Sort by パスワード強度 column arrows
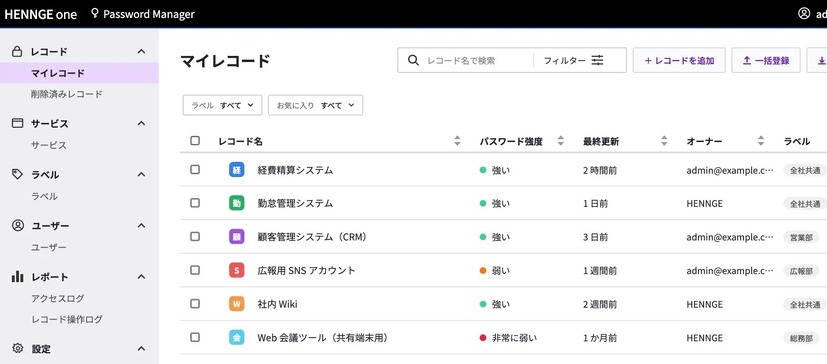Image resolution: width=827 pixels, height=364 pixels. click(x=561, y=141)
